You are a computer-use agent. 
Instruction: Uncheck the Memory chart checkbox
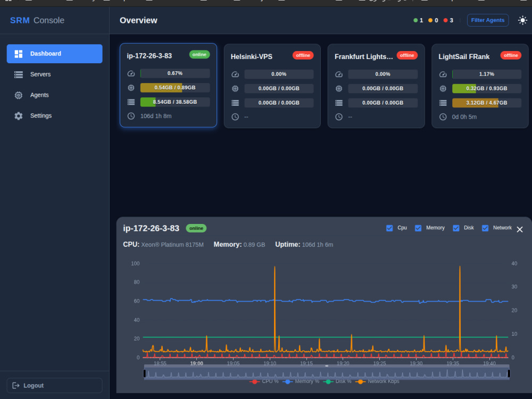coord(418,228)
